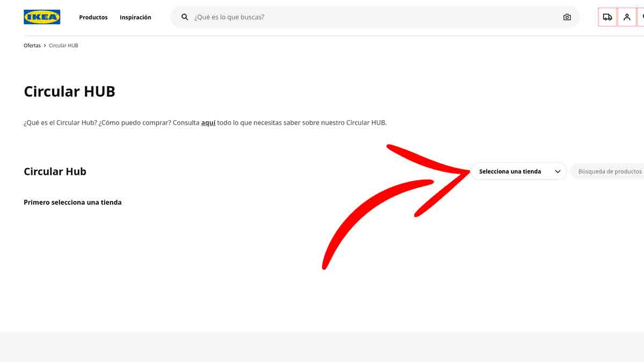Viewport: 644px width, 362px height.
Task: Go to Ofertas in the breadcrumb
Action: click(x=32, y=46)
